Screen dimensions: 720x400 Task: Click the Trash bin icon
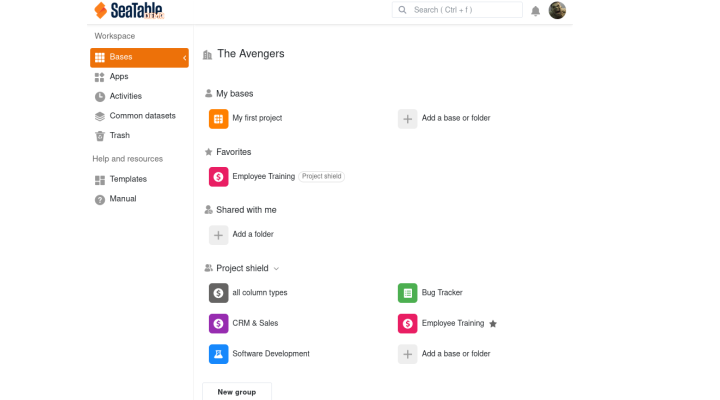pos(100,136)
